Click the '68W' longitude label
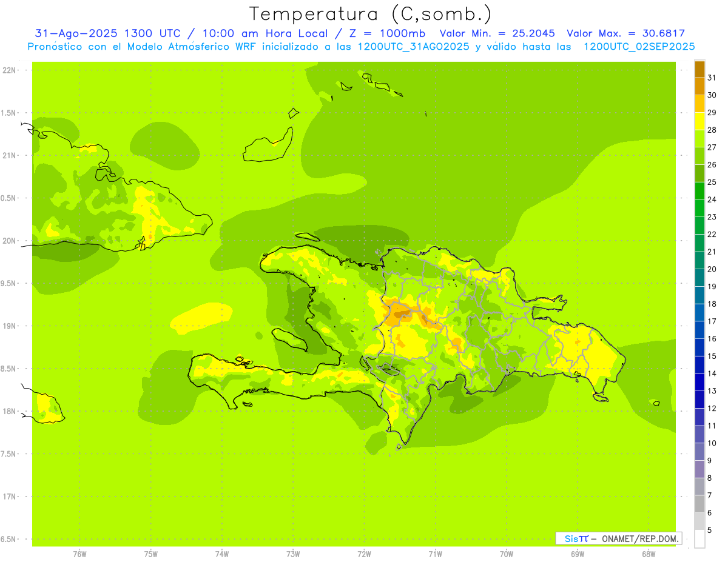Viewport: 728px width, 562px height. click(649, 554)
